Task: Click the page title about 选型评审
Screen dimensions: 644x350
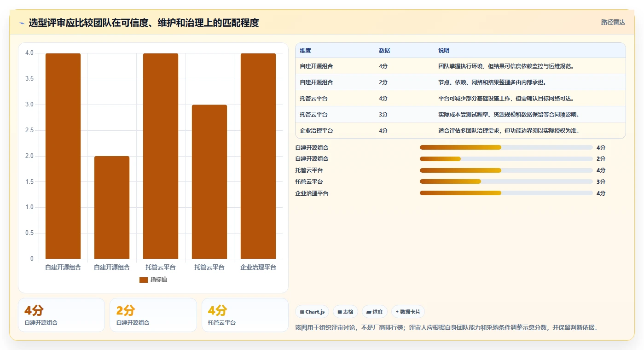Action: click(144, 23)
